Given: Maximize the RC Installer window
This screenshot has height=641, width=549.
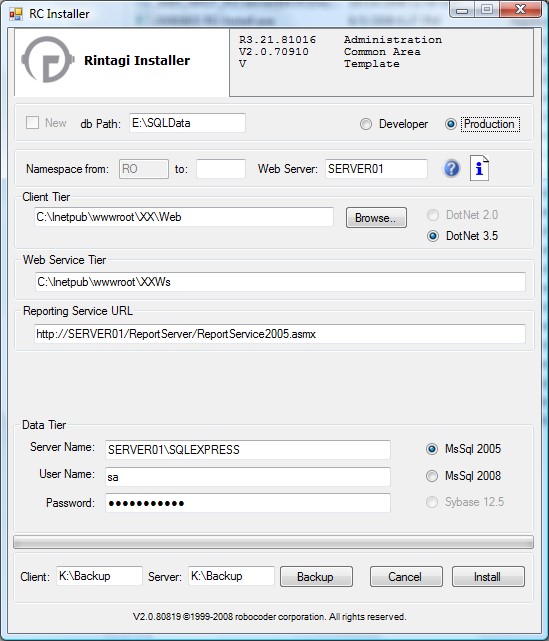Looking at the screenshot, I should click(x=487, y=10).
